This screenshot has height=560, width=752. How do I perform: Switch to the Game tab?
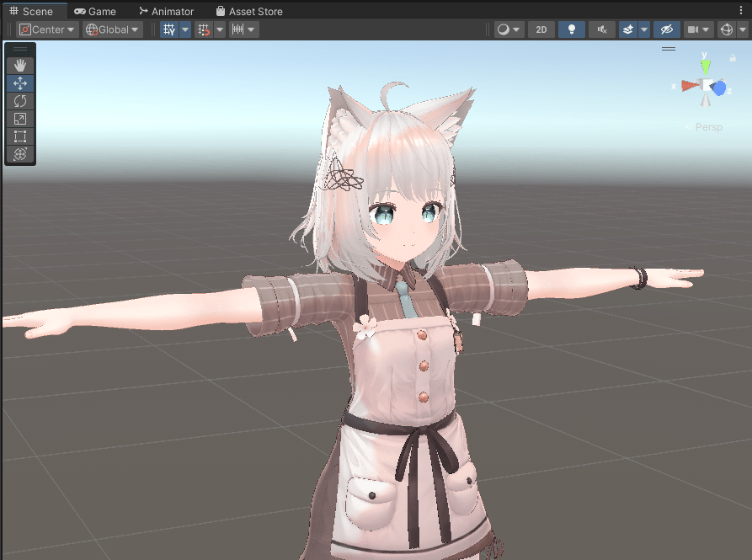coord(95,11)
